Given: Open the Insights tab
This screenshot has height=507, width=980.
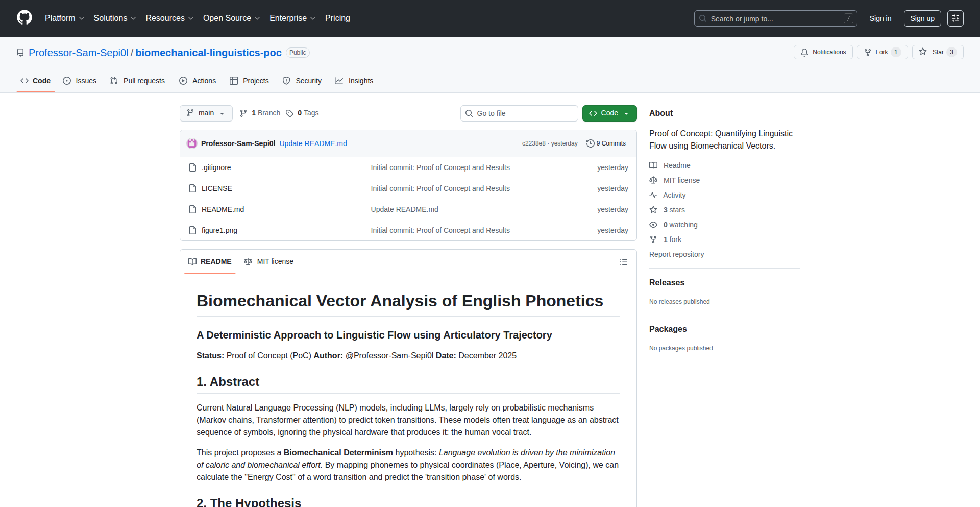Looking at the screenshot, I should pos(354,81).
